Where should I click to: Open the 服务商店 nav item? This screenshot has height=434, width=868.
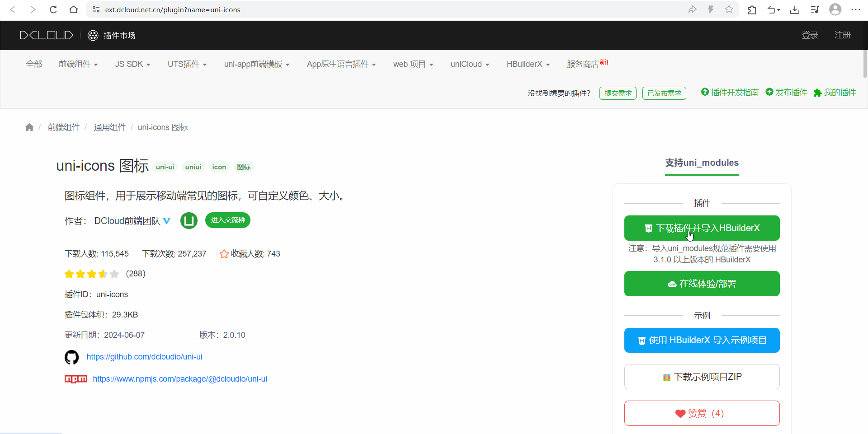[x=587, y=64]
